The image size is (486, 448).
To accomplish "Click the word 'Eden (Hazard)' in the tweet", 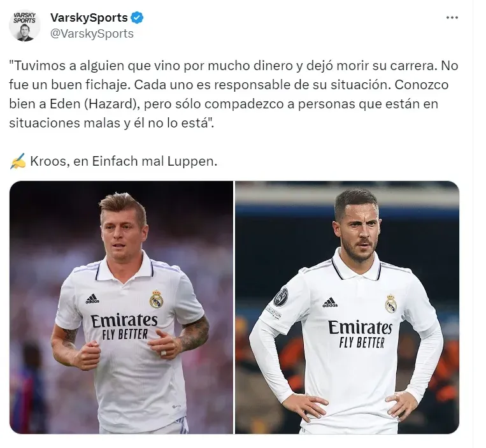I will pyautogui.click(x=92, y=104).
